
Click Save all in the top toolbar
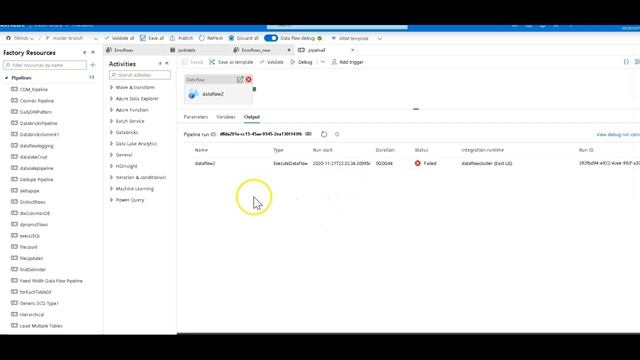coord(152,38)
